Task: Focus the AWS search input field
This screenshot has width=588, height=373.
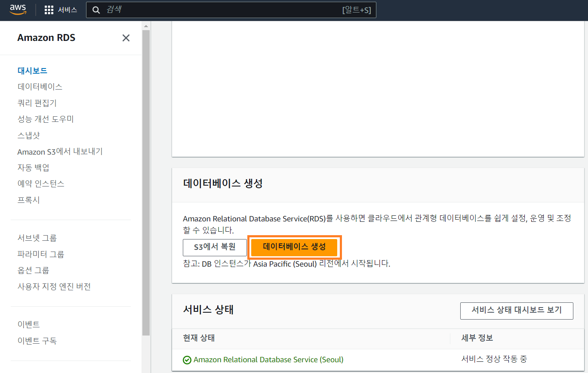Action: (x=231, y=10)
